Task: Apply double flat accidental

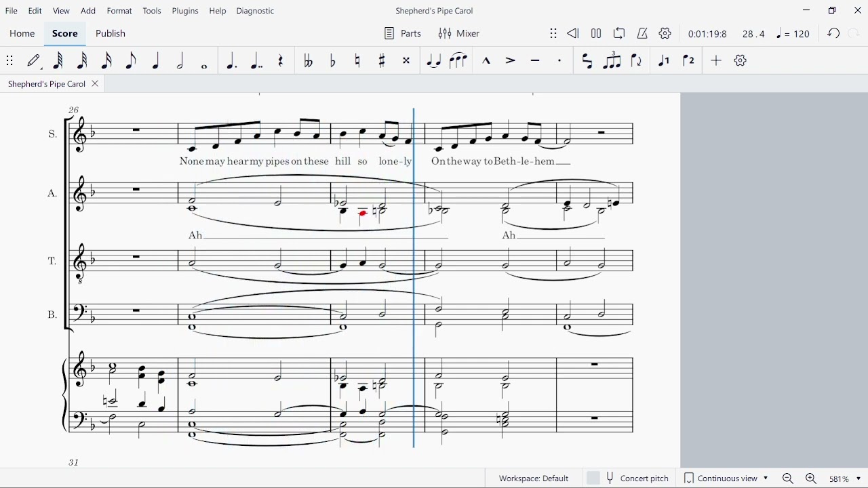Action: [x=308, y=61]
